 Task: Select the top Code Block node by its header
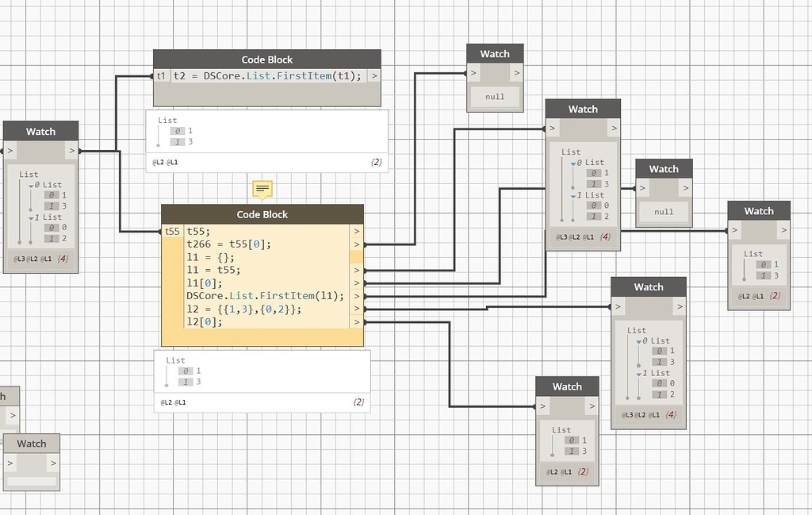(266, 59)
